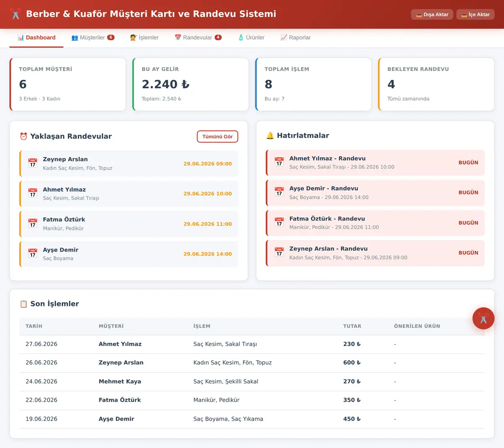
Task: Open the Toplam Müşteri stat card
Action: [x=68, y=84]
